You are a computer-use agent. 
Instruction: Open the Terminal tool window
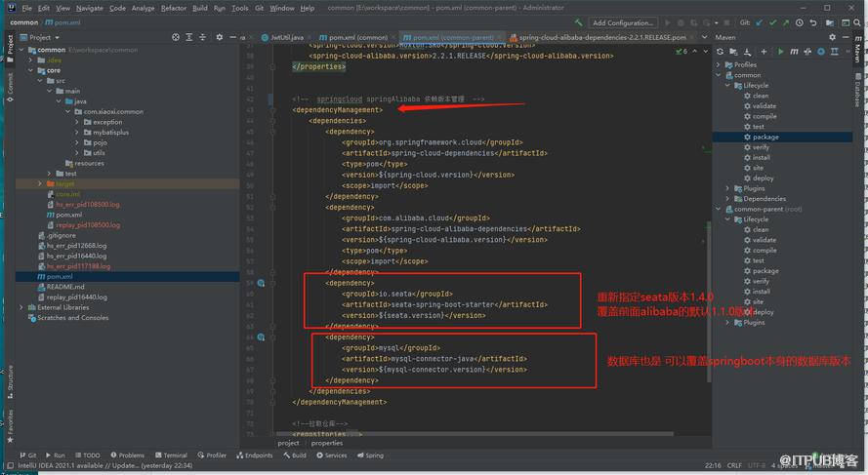[171, 455]
